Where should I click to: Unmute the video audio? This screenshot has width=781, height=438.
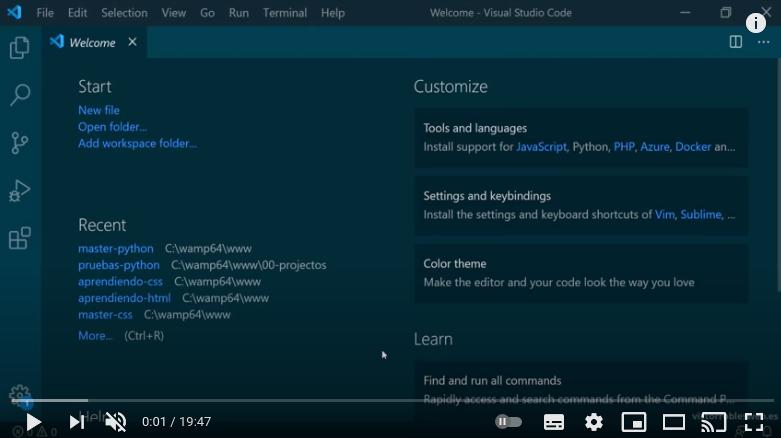pos(116,422)
